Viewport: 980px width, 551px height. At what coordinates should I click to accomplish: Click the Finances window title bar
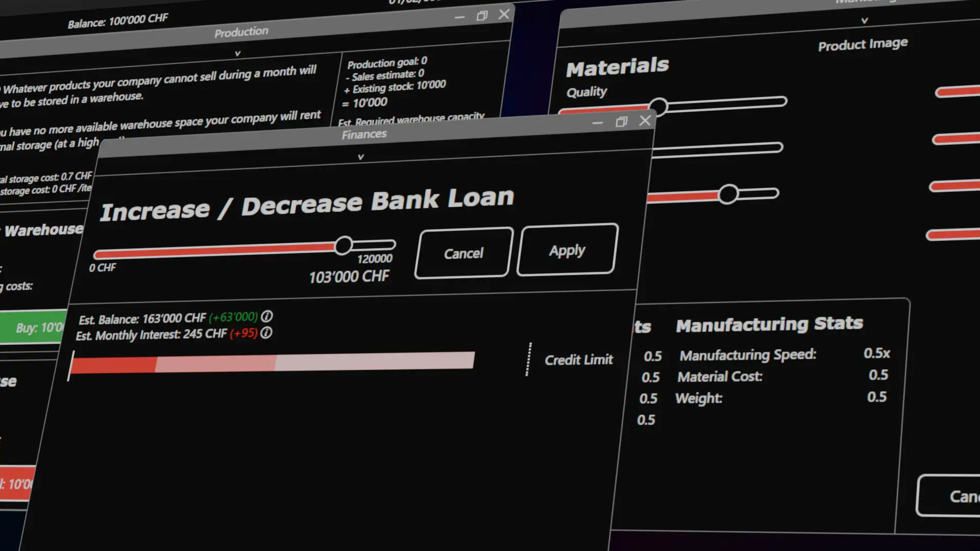coord(363,135)
